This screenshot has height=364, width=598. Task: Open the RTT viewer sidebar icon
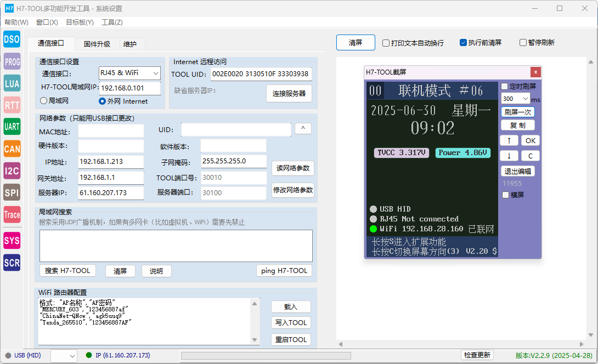[12, 105]
